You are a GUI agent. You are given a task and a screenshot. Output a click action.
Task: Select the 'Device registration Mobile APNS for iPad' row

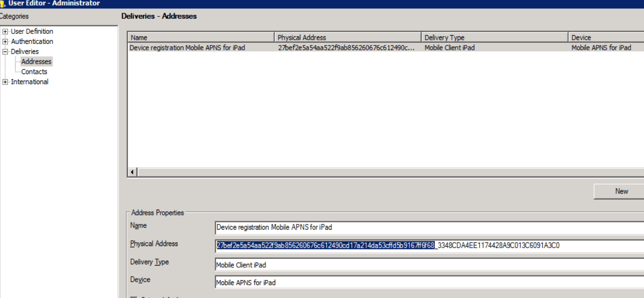[x=386, y=48]
